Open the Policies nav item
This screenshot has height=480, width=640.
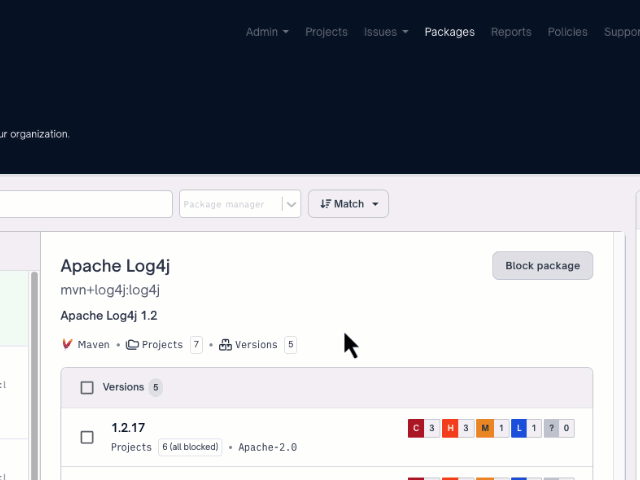(567, 32)
